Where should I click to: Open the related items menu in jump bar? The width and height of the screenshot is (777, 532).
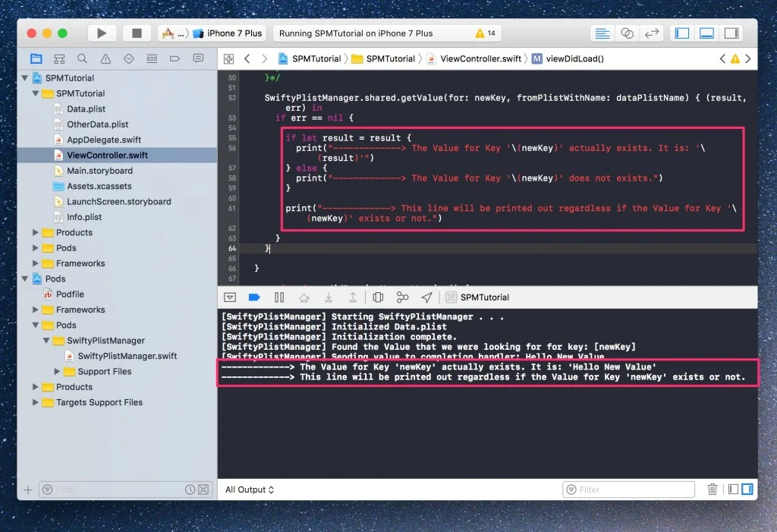click(229, 58)
